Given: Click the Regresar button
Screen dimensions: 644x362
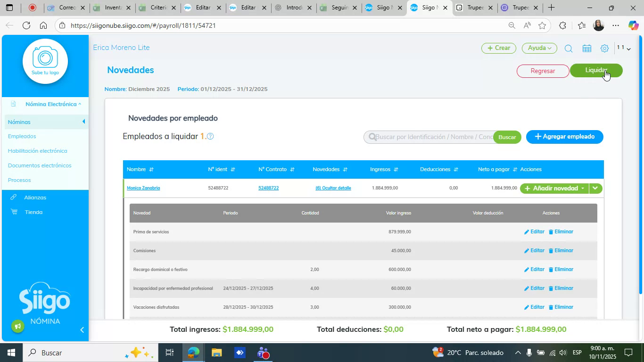Looking at the screenshot, I should click(543, 71).
